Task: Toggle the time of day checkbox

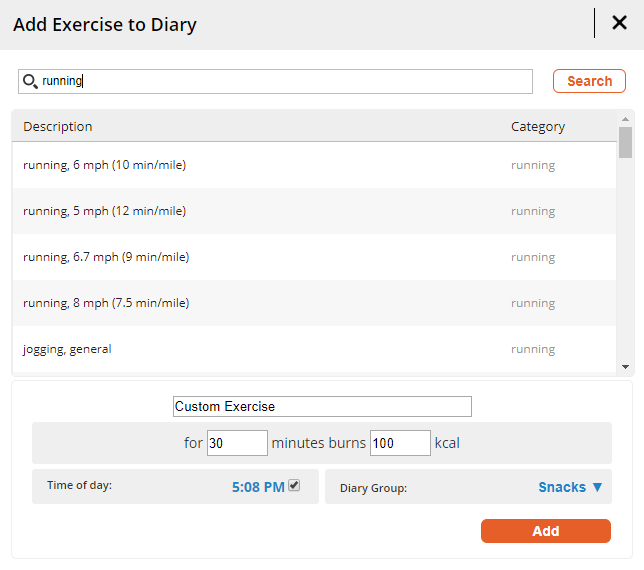Action: point(294,486)
